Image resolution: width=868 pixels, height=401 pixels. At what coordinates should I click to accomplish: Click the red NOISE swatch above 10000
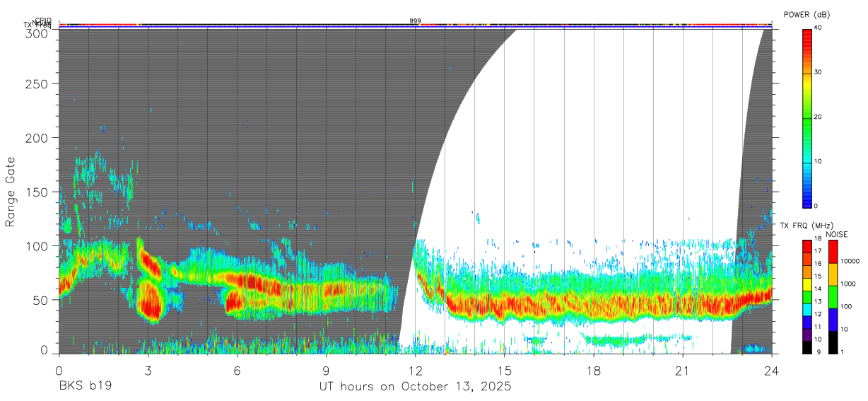[833, 252]
